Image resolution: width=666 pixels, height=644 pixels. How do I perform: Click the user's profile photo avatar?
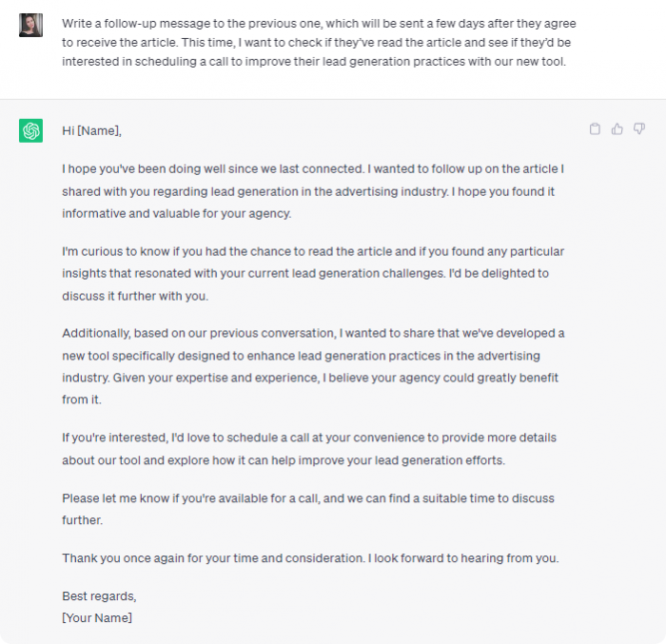pos(30,25)
